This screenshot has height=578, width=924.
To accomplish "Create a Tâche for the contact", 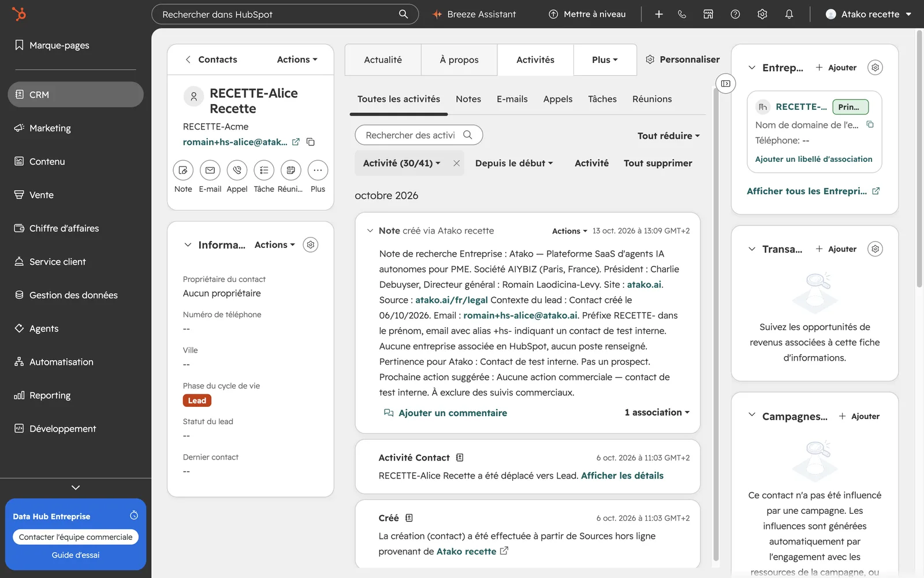I will coord(264,170).
